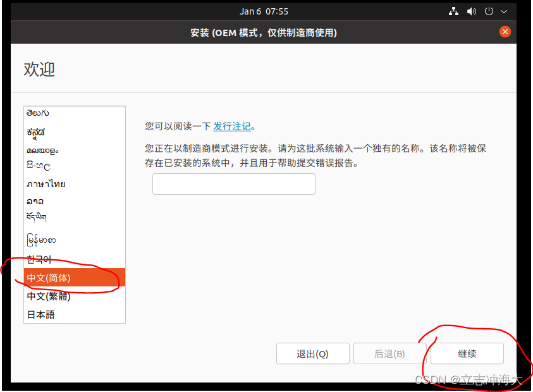Open the network status icon in top bar

tap(453, 11)
